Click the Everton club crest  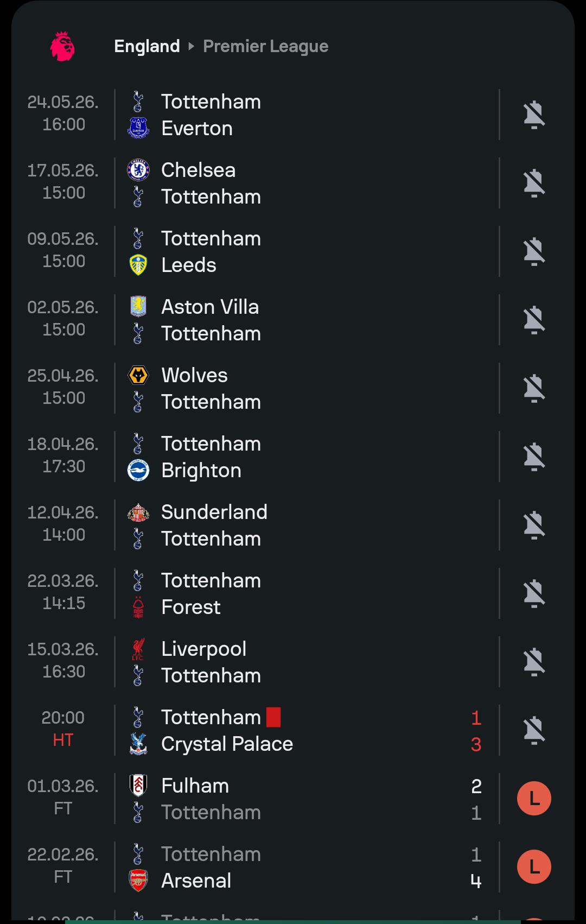click(138, 129)
